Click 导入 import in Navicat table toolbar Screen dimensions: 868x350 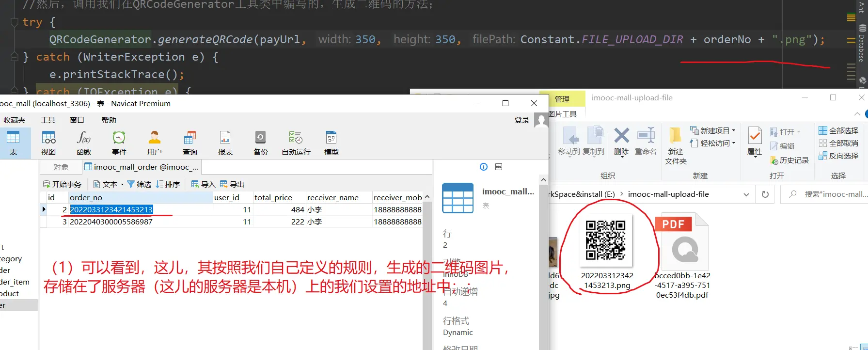point(203,184)
